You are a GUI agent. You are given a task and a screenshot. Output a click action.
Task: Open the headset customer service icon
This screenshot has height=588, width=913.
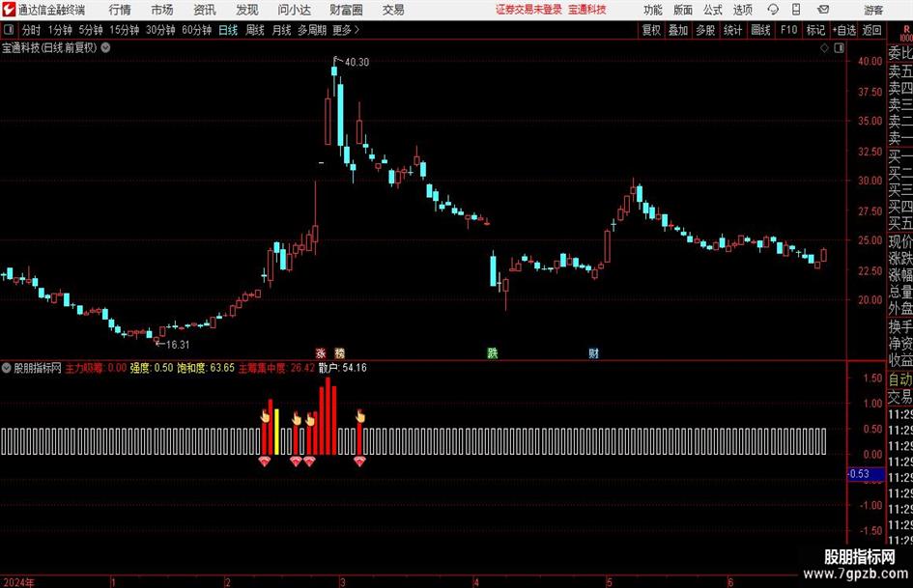click(x=773, y=10)
